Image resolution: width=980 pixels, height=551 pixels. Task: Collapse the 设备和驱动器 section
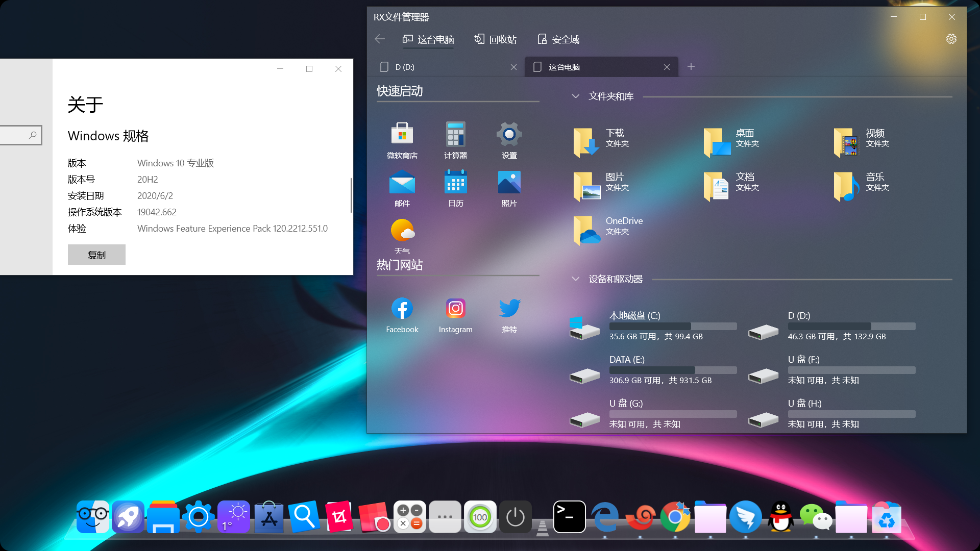(x=576, y=279)
